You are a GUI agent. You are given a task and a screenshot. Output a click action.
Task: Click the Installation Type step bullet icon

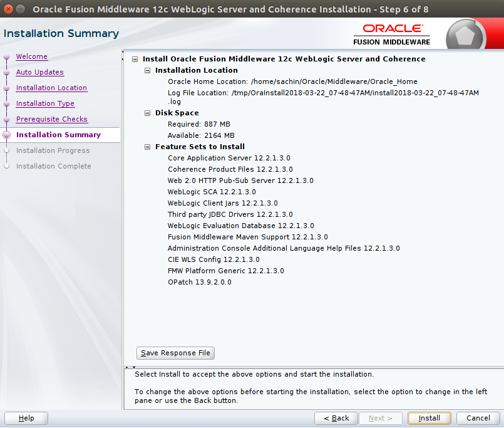[x=6, y=104]
